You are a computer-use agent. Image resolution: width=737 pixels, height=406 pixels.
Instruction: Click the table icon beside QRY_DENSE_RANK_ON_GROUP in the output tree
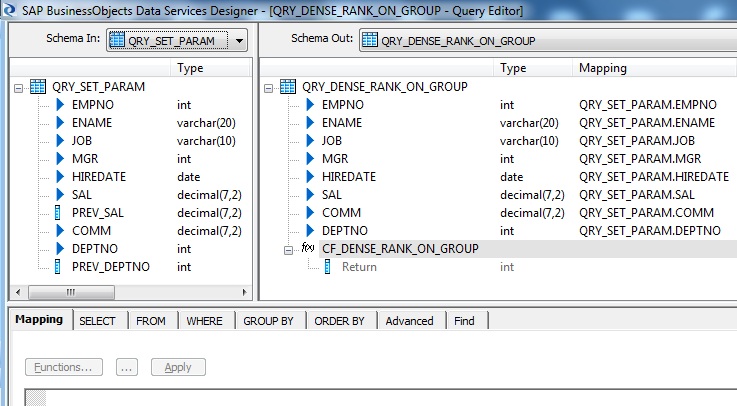[x=288, y=86]
